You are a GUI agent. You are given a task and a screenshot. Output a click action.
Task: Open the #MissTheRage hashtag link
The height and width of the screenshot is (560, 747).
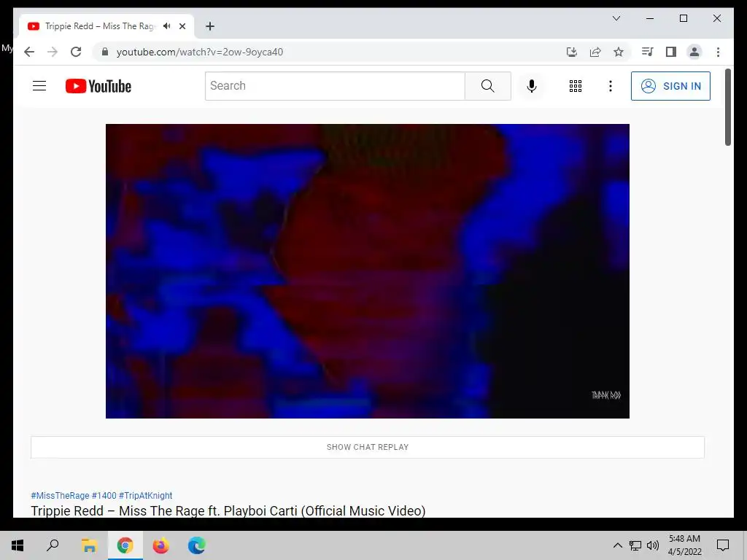(60, 495)
